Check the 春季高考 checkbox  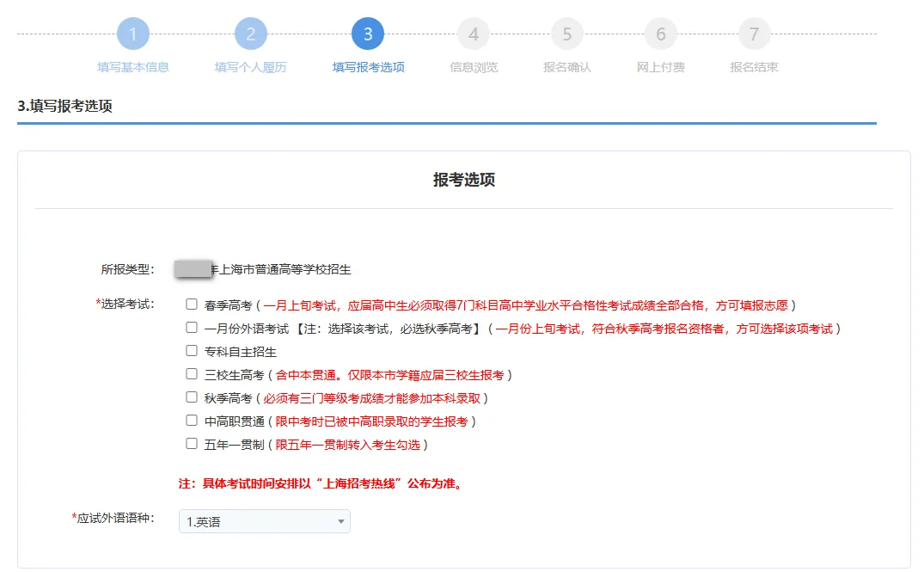coord(192,304)
